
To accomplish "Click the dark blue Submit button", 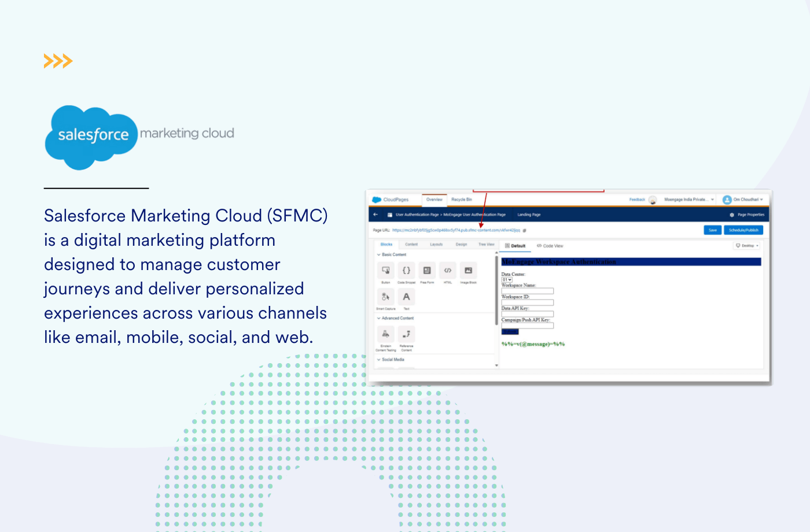I will tap(510, 332).
